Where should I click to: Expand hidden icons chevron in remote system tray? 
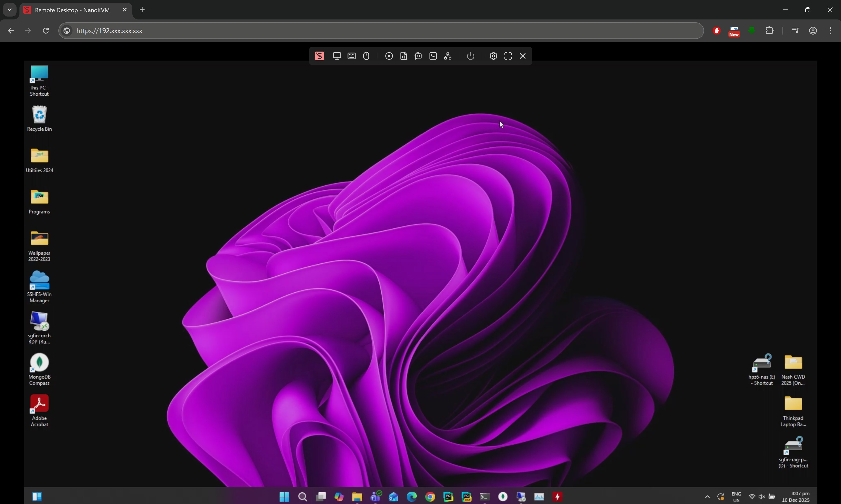tap(707, 497)
